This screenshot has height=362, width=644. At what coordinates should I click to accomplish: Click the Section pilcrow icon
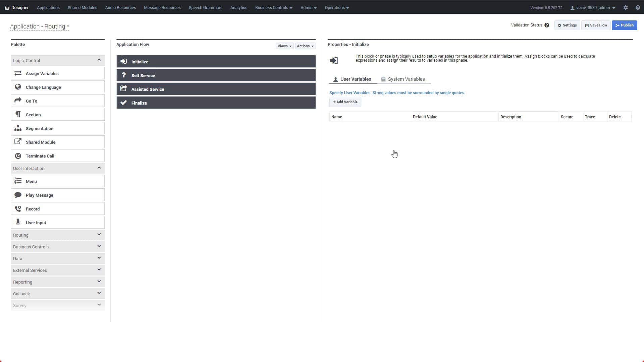(x=18, y=114)
